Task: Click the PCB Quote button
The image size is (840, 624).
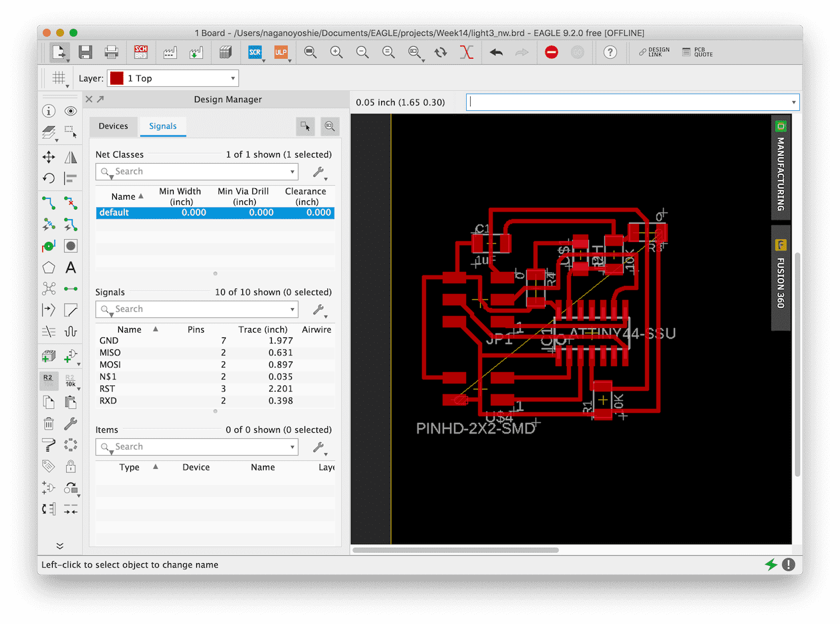Action: [x=698, y=52]
